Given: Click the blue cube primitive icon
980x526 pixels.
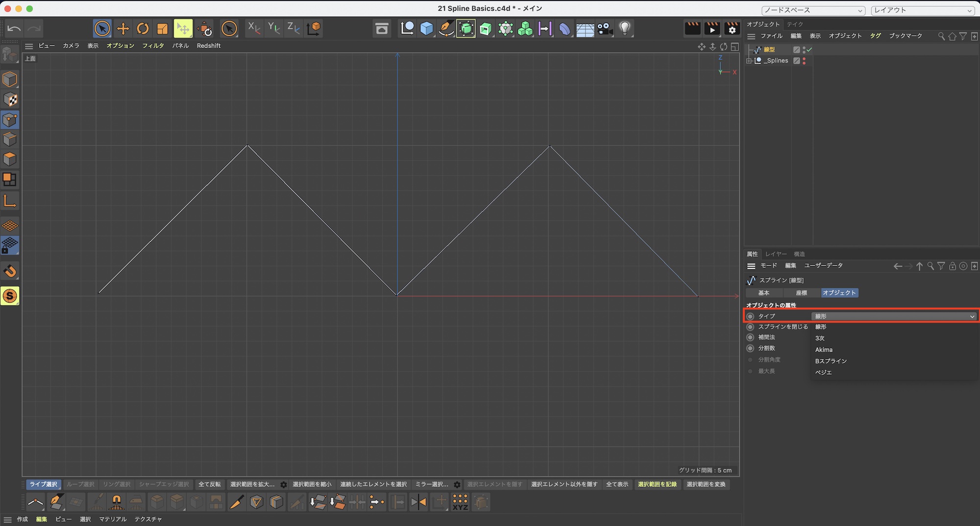Looking at the screenshot, I should click(426, 29).
